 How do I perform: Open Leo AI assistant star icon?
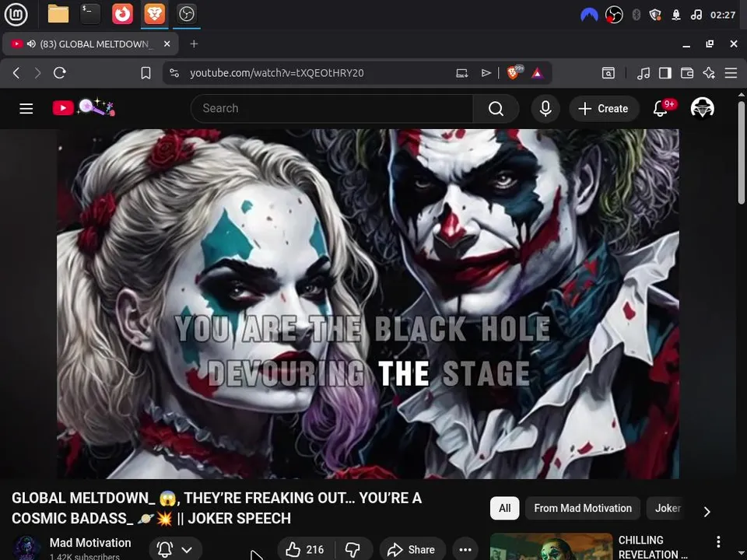coord(709,73)
